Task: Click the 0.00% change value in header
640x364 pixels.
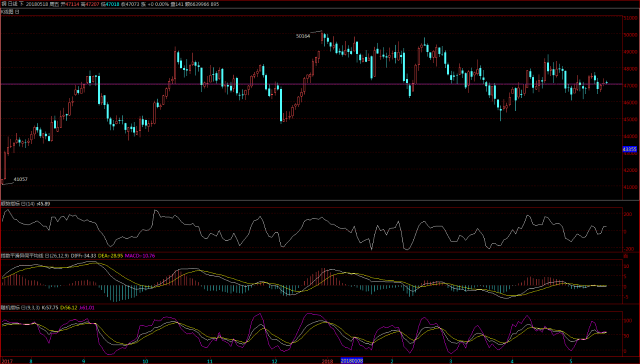Action: (x=162, y=4)
